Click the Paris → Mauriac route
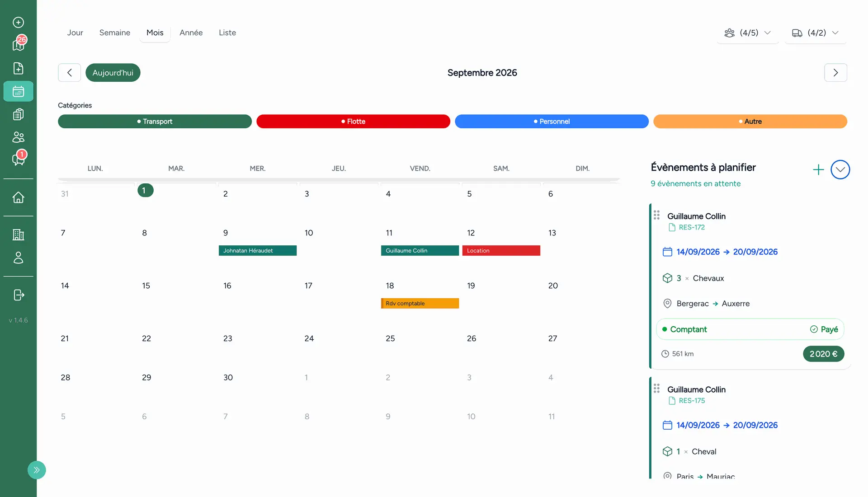The width and height of the screenshot is (868, 497). (x=706, y=476)
